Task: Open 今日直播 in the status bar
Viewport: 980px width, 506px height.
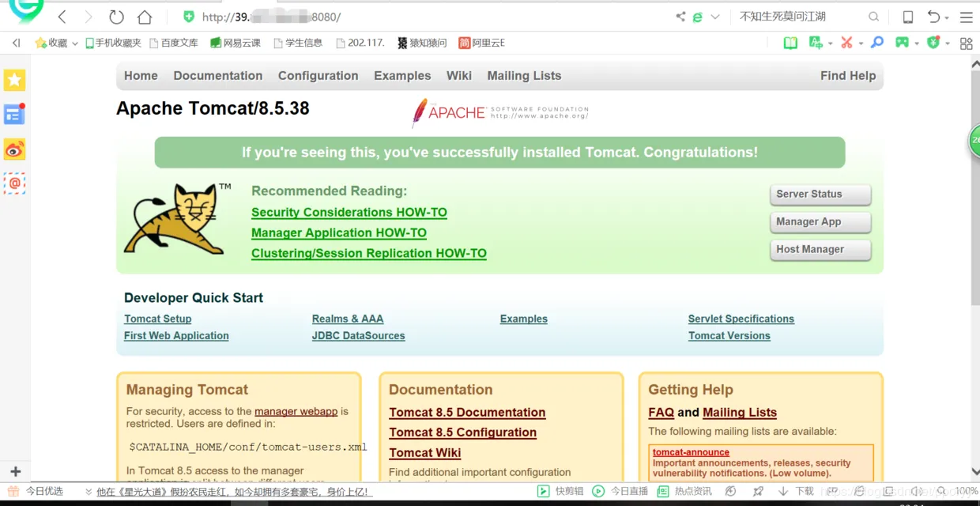Action: tap(620, 491)
